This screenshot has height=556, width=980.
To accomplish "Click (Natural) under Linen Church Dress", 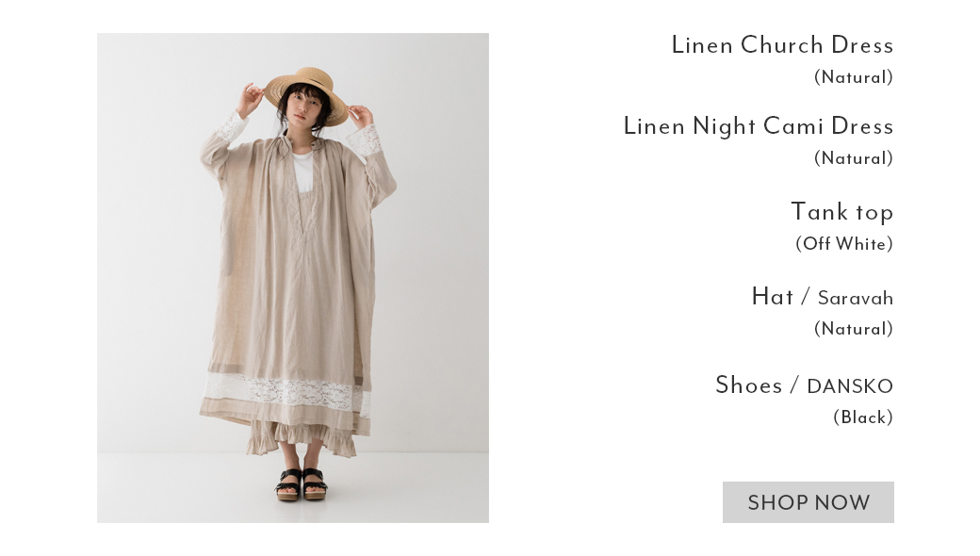I will coord(853,77).
